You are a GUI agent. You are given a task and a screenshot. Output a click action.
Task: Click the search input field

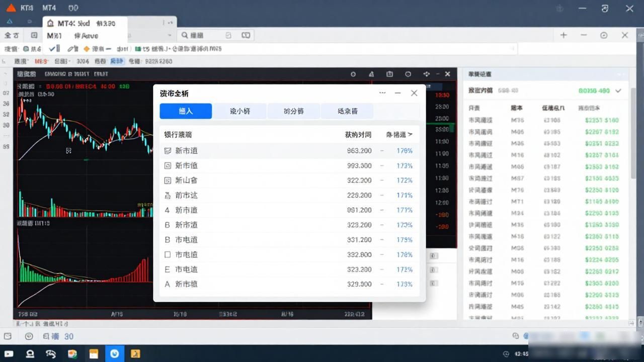tap(215, 35)
